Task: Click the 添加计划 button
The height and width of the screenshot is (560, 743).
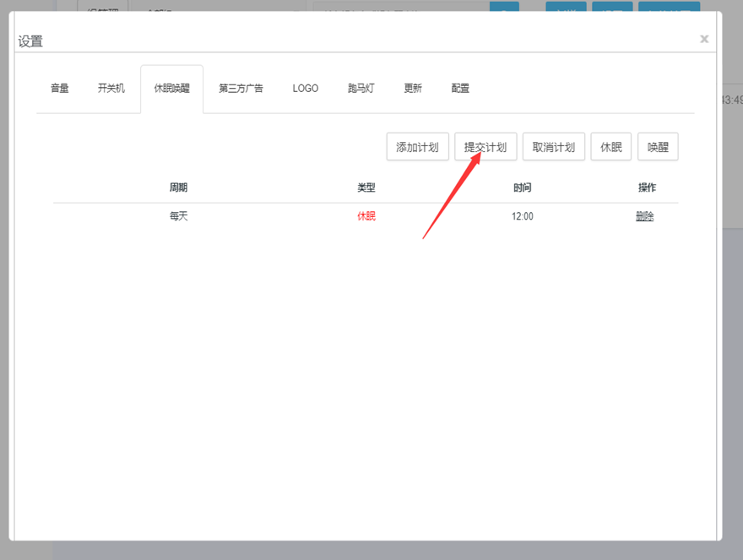Action: point(417,147)
